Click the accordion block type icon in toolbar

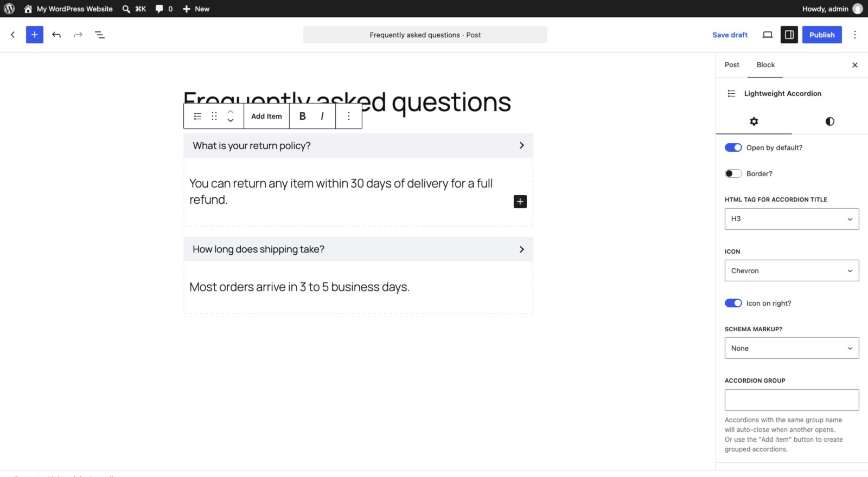pos(198,116)
